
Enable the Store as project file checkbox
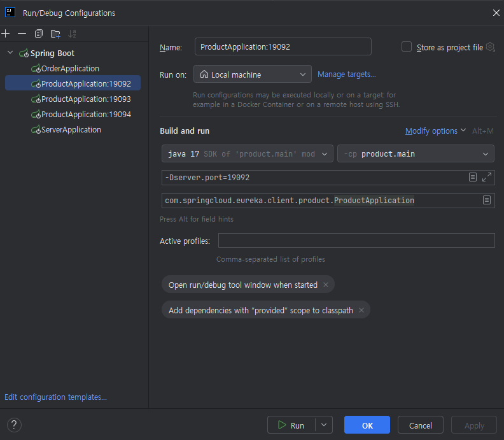click(407, 47)
